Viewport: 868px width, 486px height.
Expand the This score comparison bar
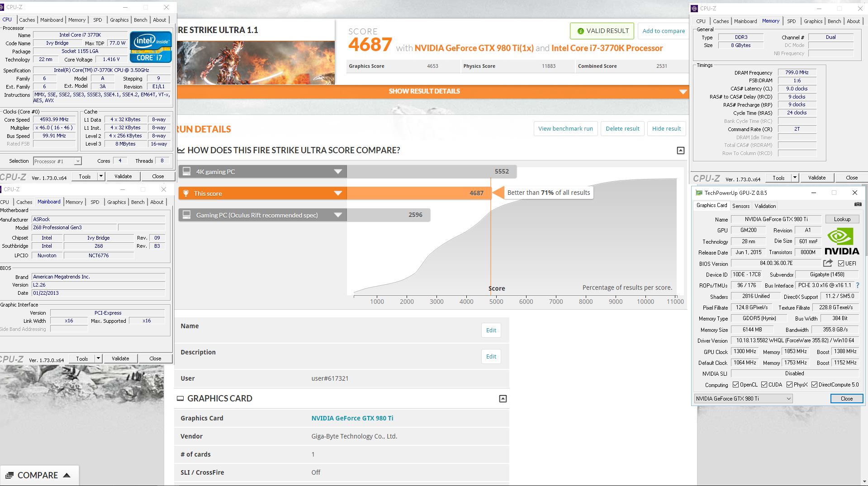point(338,193)
